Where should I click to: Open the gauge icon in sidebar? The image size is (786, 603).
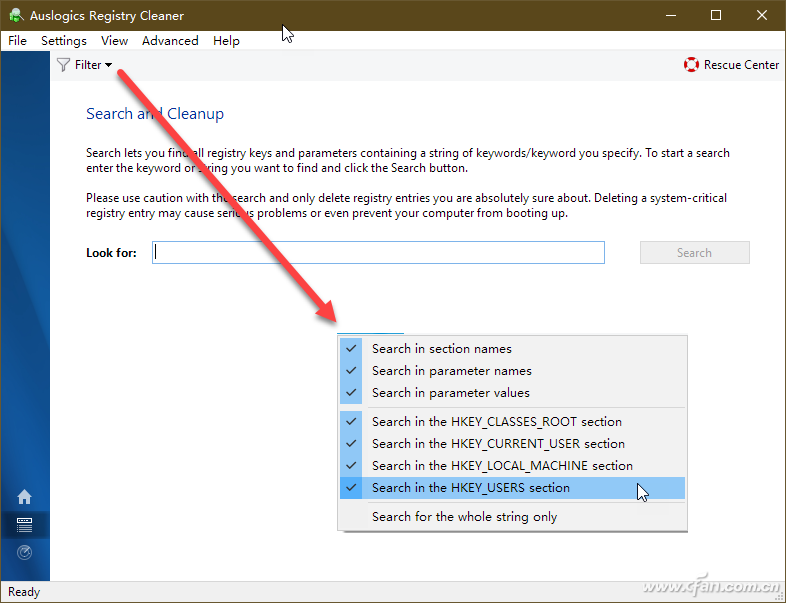point(24,552)
